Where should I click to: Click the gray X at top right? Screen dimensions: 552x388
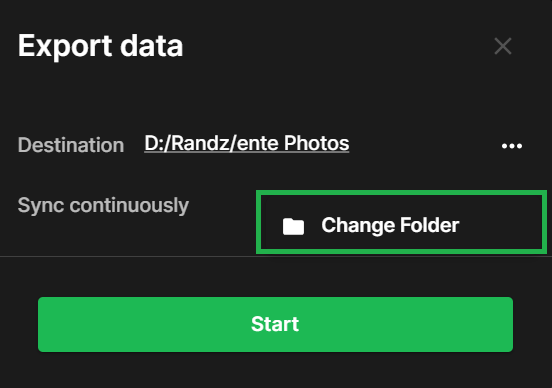coord(503,46)
